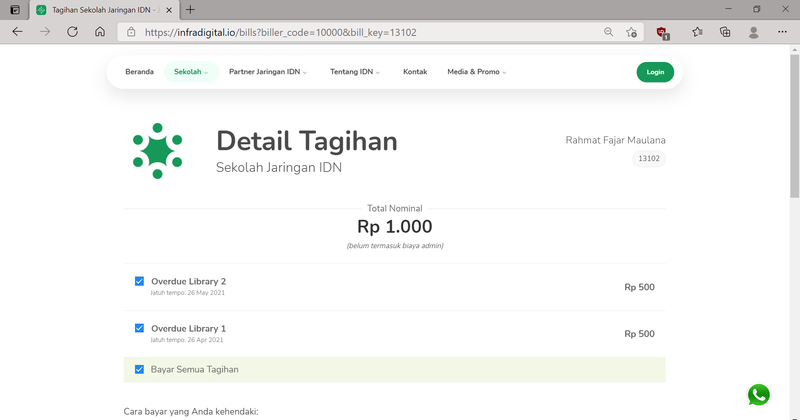The height and width of the screenshot is (420, 800).
Task: Click the Sekolah Jaringan IDN subtitle
Action: [x=279, y=167]
